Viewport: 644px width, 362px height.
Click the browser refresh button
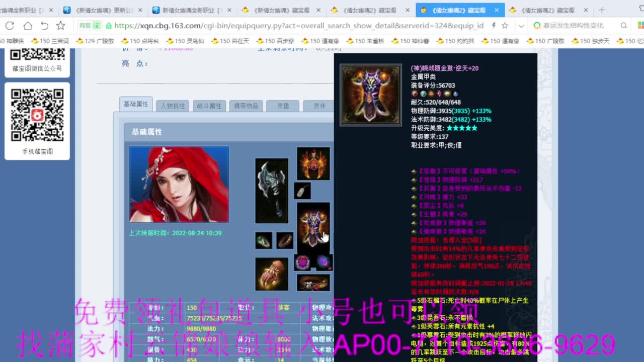(x=10, y=25)
